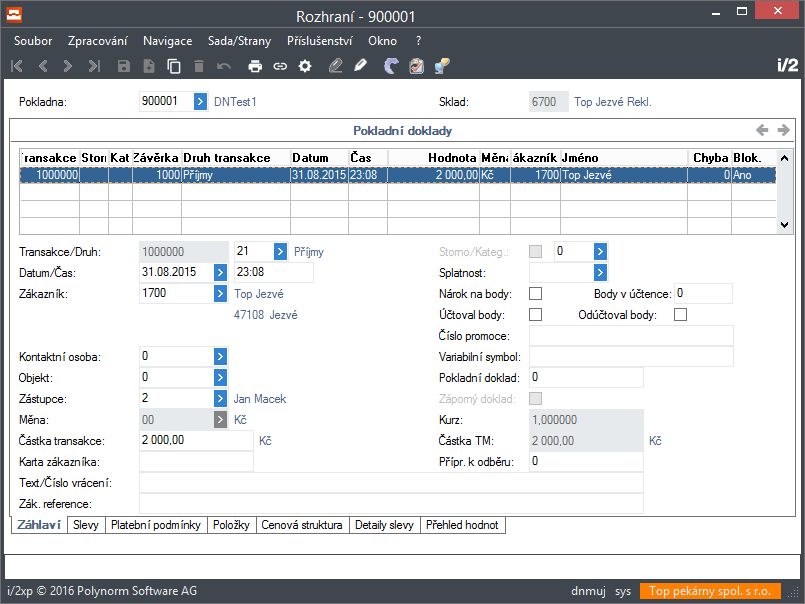Click the i/2 logo at toolbar end
The image size is (805, 604).
click(x=788, y=65)
